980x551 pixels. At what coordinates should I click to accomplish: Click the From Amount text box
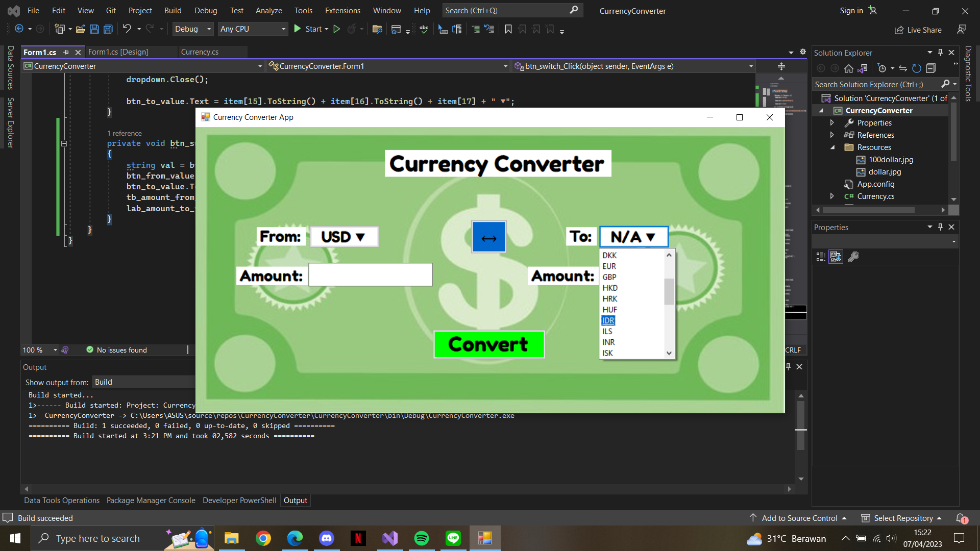click(371, 275)
